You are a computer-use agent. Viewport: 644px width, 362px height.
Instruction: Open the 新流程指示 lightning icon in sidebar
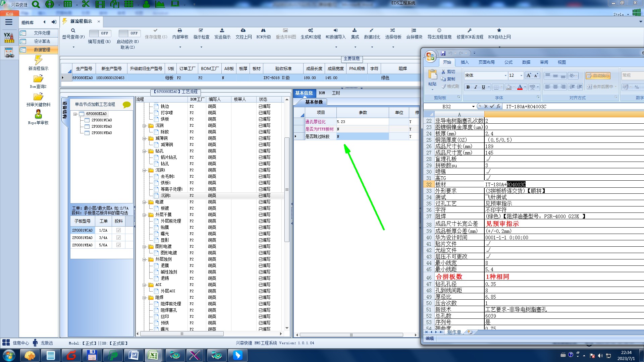coord(38,60)
